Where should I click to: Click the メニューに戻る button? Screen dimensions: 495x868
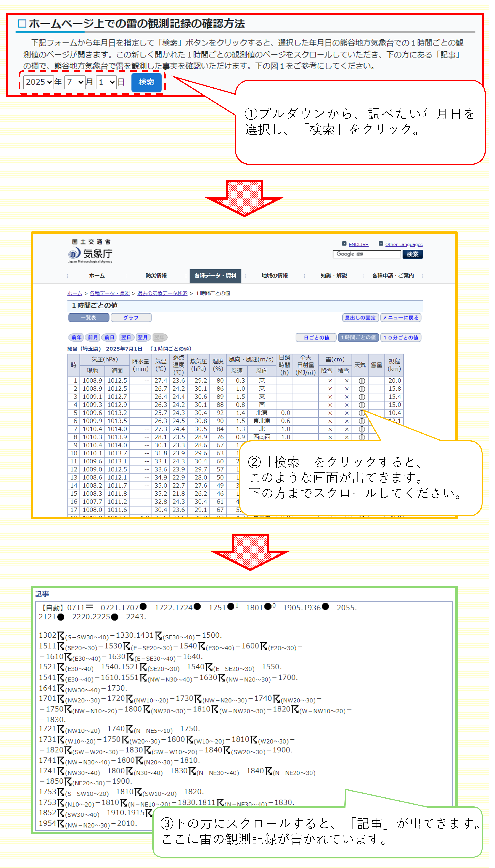400,318
